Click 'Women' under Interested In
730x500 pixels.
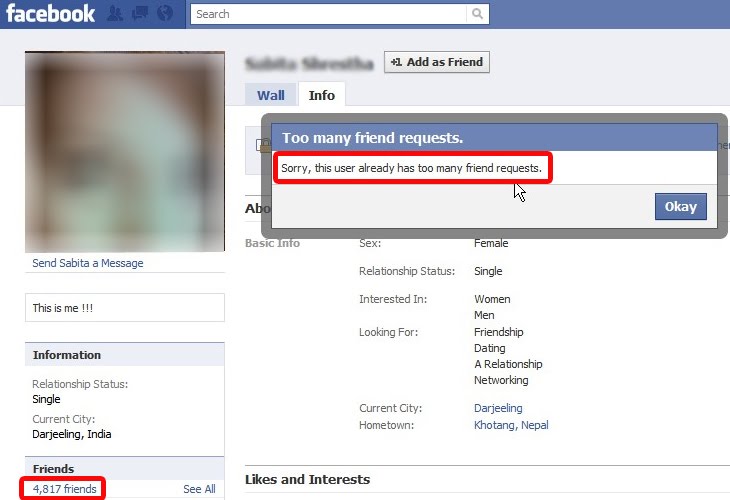492,299
